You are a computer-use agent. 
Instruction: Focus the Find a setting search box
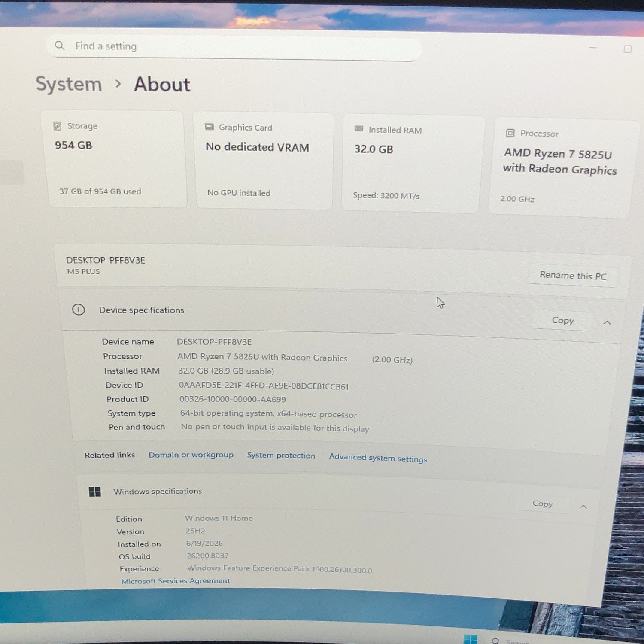click(234, 47)
